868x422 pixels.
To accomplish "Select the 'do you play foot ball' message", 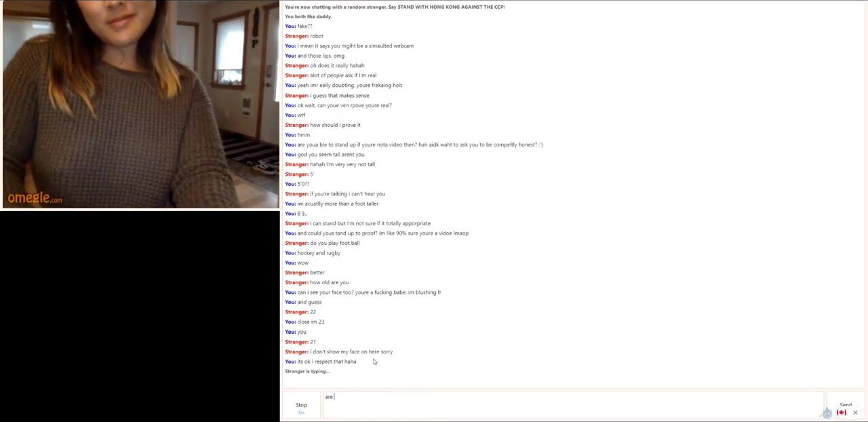I will 322,243.
